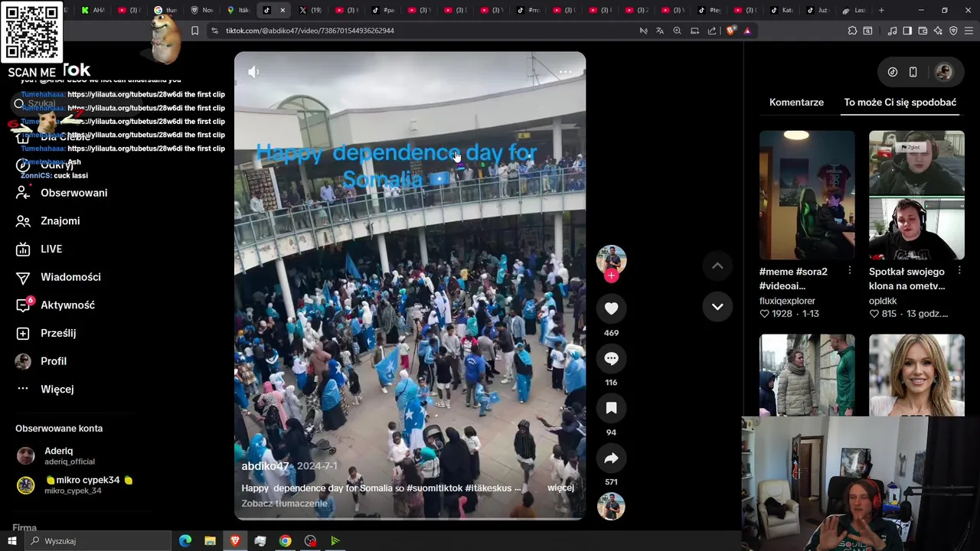Image resolution: width=980 pixels, height=551 pixels.
Task: Open the browser extensions puzzle icon
Action: pyautogui.click(x=852, y=31)
